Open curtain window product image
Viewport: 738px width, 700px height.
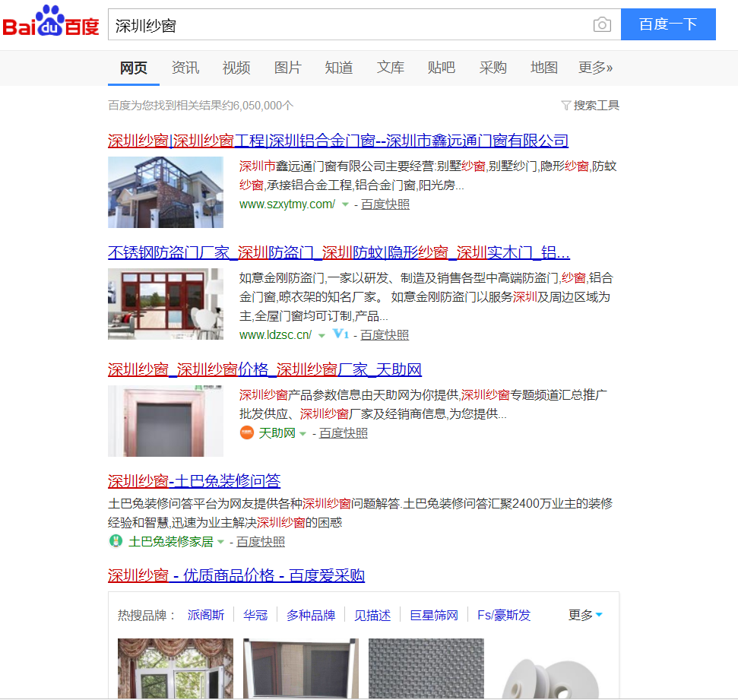[x=176, y=669]
